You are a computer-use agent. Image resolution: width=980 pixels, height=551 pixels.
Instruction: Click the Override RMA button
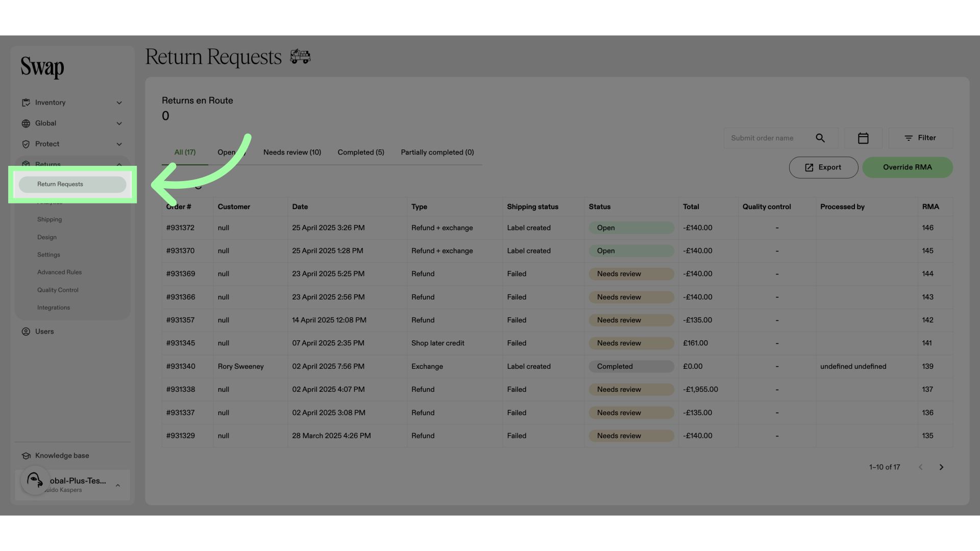tap(908, 167)
